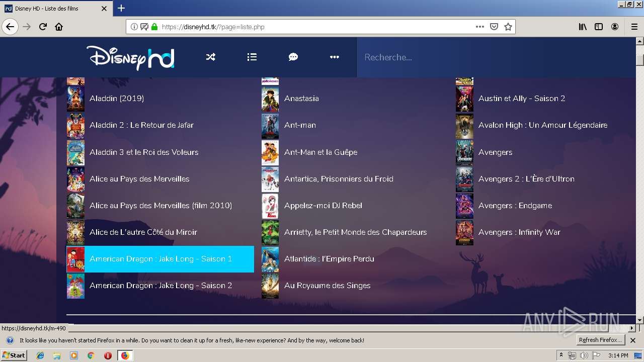Reload the page with the refresh button

tap(43, 27)
